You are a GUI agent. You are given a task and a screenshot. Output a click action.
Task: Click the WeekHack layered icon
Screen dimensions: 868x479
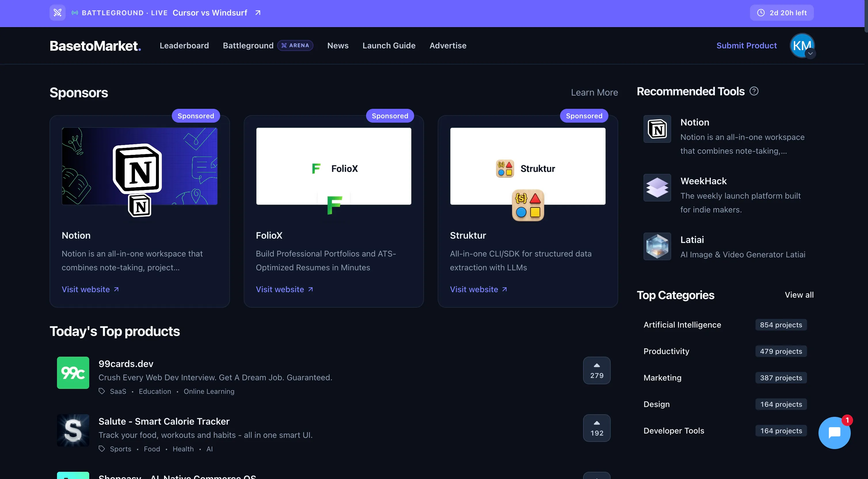[x=657, y=188]
